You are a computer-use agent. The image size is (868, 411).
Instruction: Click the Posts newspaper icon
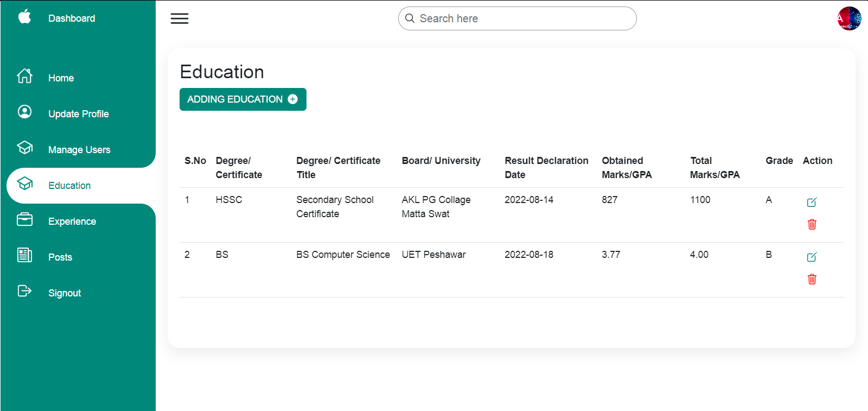(x=24, y=255)
